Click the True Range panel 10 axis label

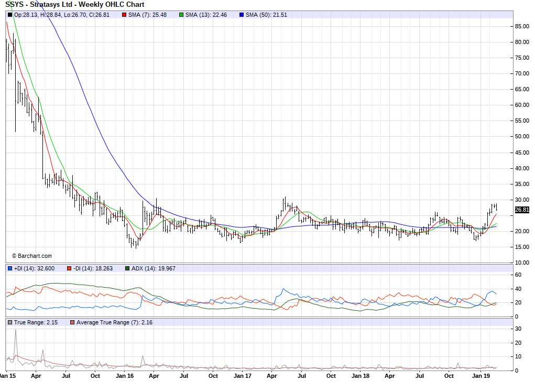[x=518, y=356]
